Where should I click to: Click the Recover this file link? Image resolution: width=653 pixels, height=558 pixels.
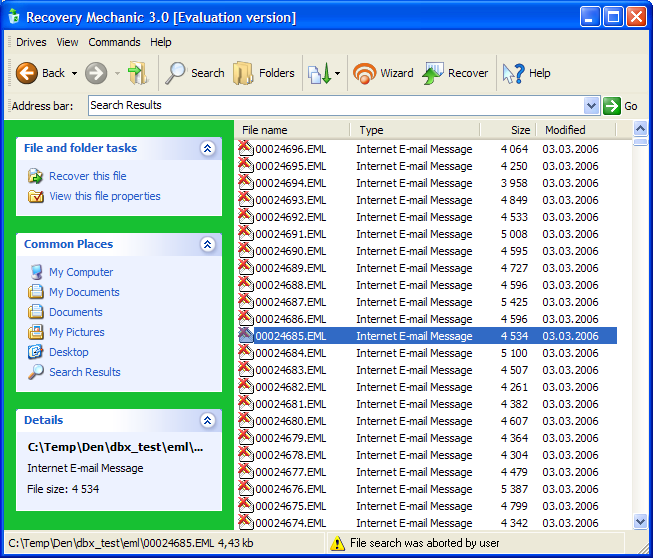(x=87, y=176)
